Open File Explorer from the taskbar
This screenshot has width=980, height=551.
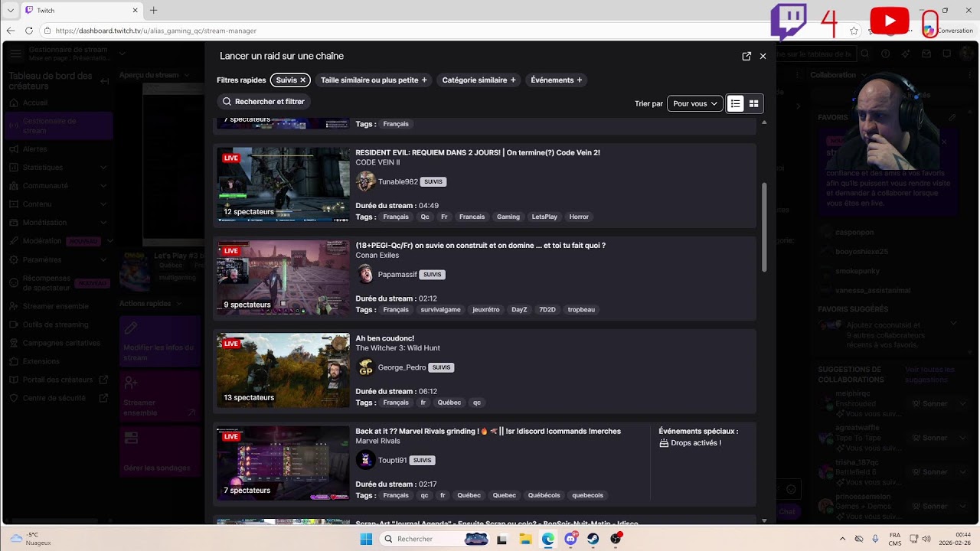525,539
